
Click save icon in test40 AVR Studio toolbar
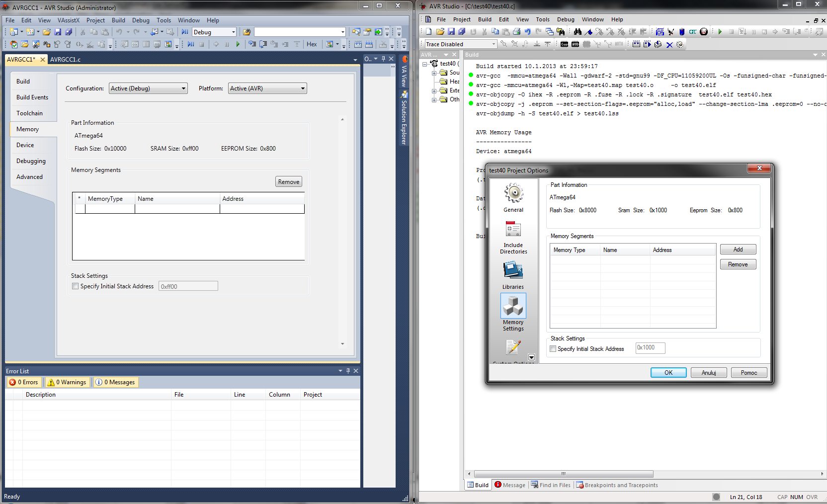[x=451, y=32]
